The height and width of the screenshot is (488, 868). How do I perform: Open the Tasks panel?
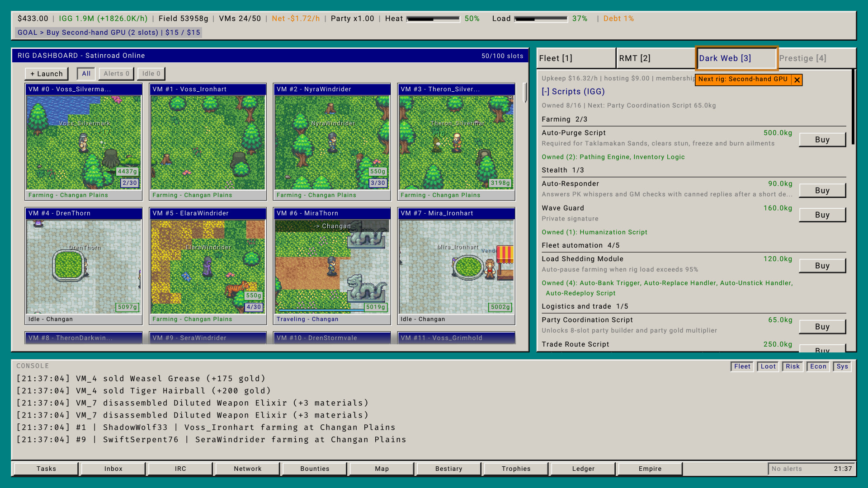(x=46, y=469)
